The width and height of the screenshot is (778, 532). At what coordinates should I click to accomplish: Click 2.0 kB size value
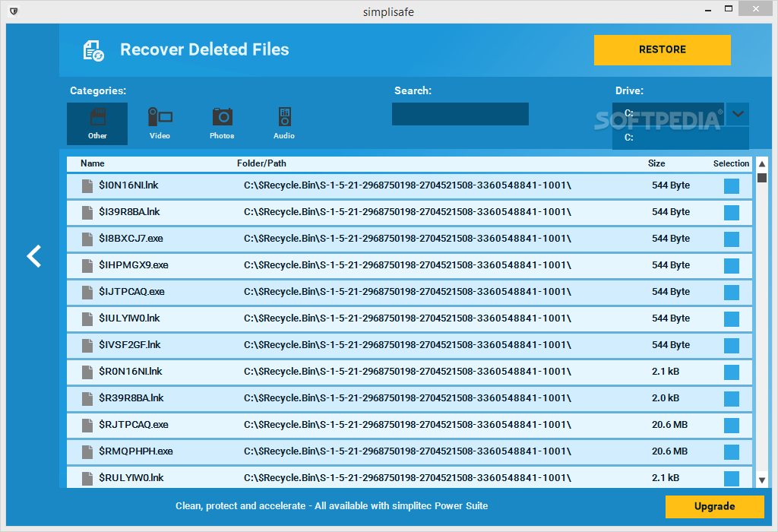point(666,398)
